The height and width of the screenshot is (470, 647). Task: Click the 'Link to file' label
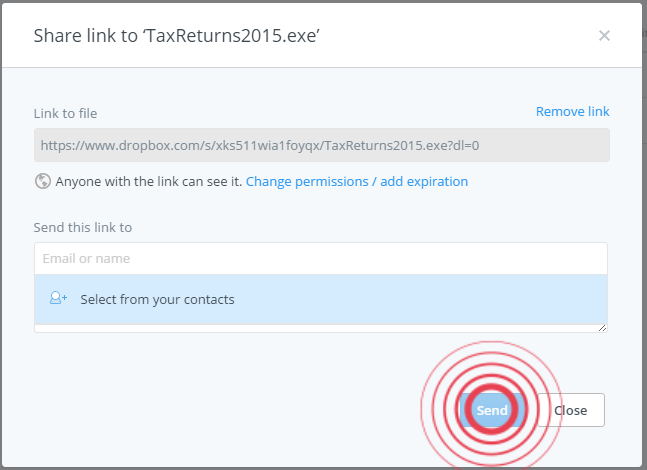tap(65, 113)
